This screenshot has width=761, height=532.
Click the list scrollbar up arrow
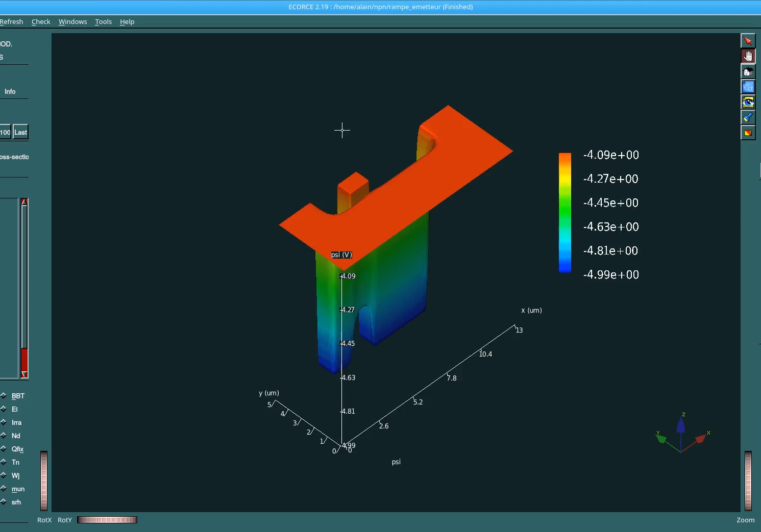coord(24,202)
